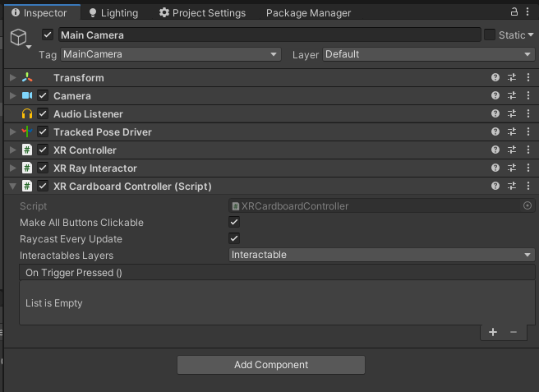539x392 pixels.
Task: Switch to the Project Settings tab
Action: (202, 12)
